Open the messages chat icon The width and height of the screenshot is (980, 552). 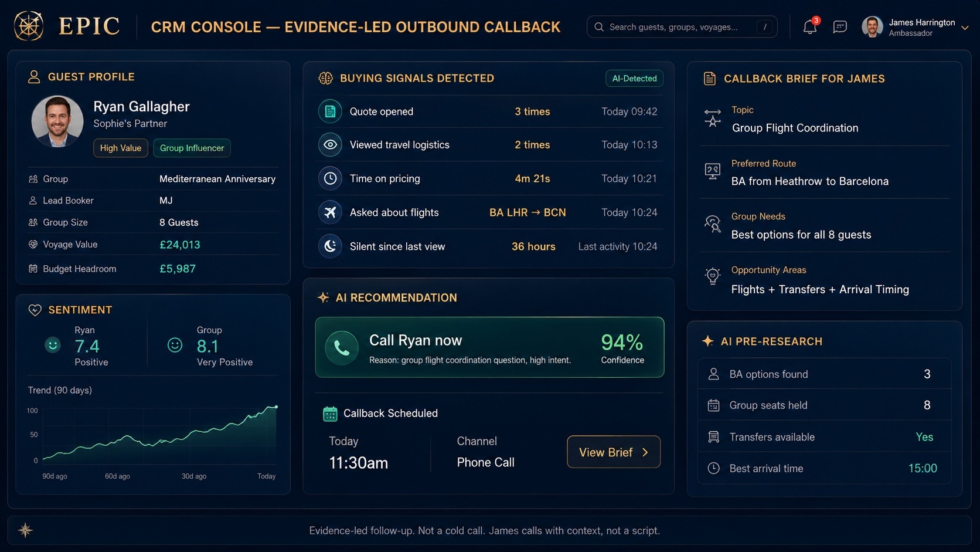[x=840, y=27]
